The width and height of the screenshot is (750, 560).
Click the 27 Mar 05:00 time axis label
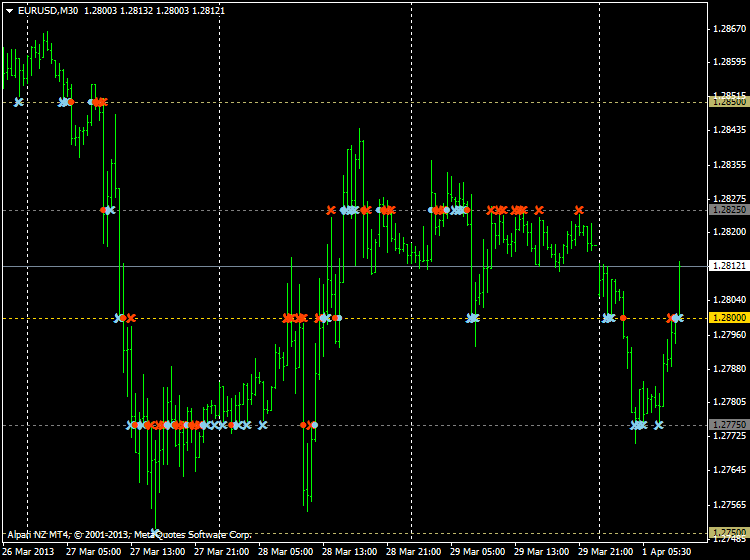pos(93,551)
